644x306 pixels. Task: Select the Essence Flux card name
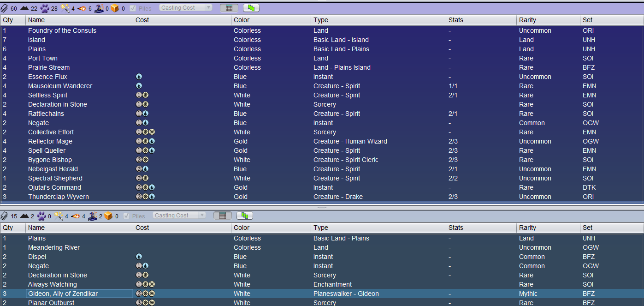point(47,77)
